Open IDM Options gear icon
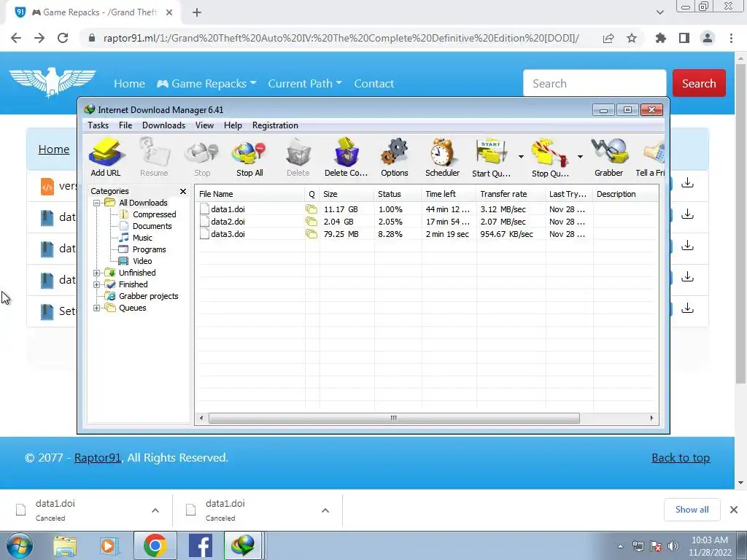The height and width of the screenshot is (560, 747). (x=395, y=157)
